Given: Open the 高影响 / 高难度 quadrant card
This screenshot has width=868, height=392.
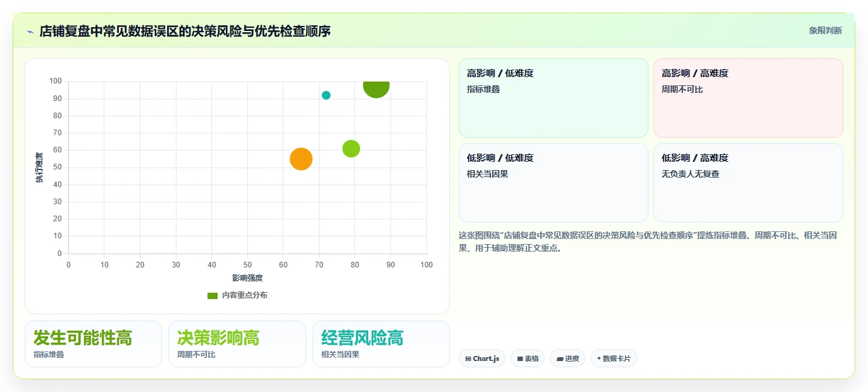Looking at the screenshot, I should (x=748, y=98).
